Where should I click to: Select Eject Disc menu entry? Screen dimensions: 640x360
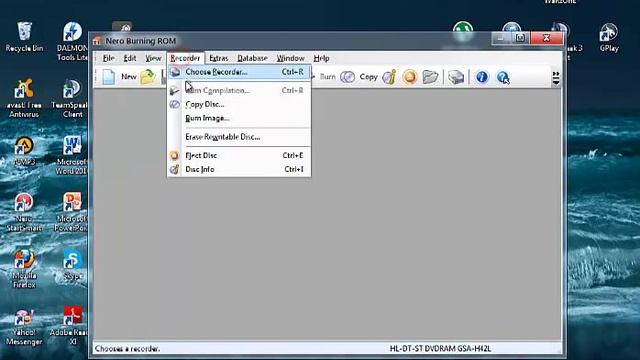coord(239,156)
